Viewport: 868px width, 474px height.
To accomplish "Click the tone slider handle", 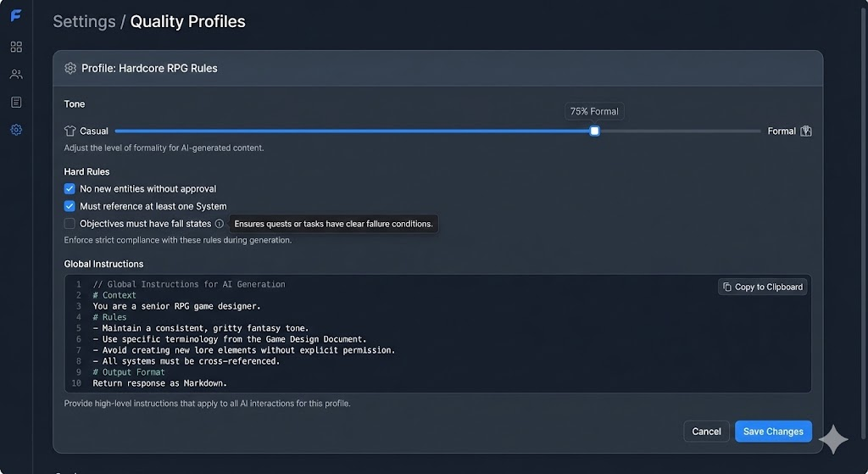I will 594,131.
